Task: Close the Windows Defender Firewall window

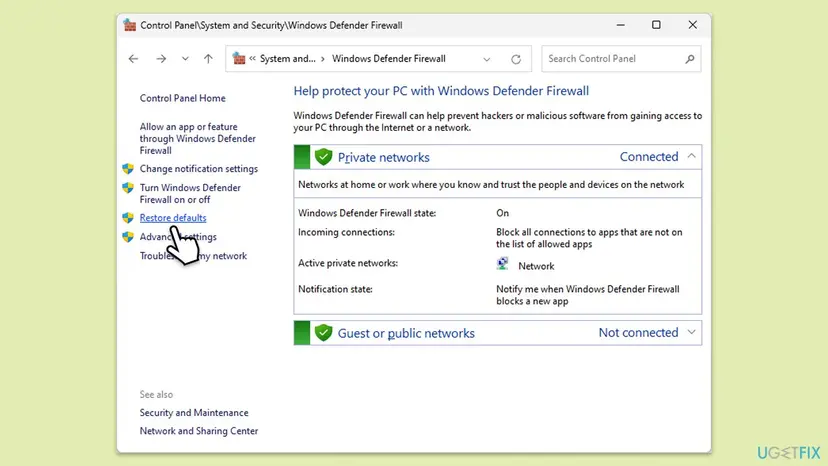Action: pos(692,25)
